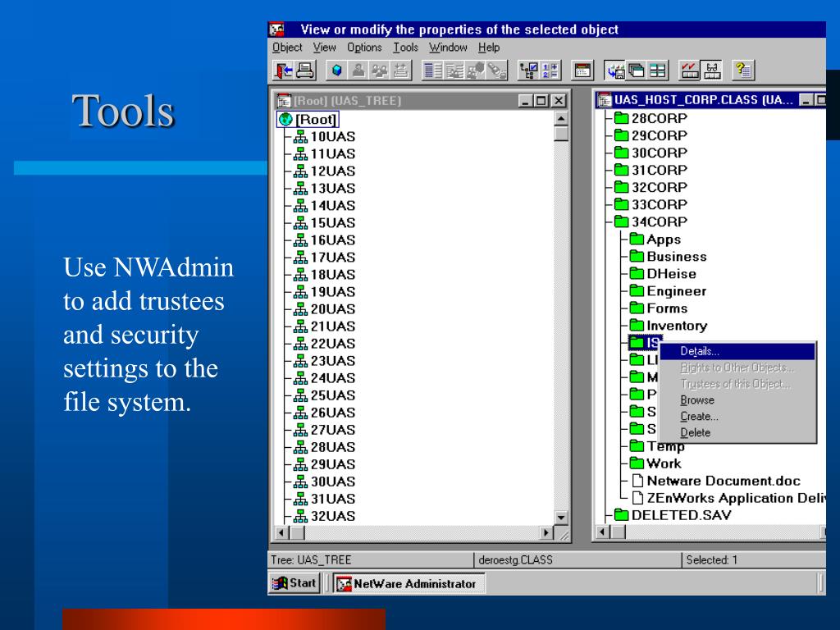
Task: Click the Tile windows toolbar icon
Action: pos(657,71)
